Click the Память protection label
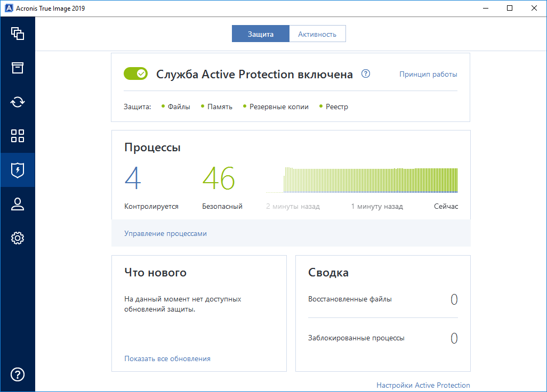Viewport: 547px width, 392px height. pyautogui.click(x=220, y=107)
